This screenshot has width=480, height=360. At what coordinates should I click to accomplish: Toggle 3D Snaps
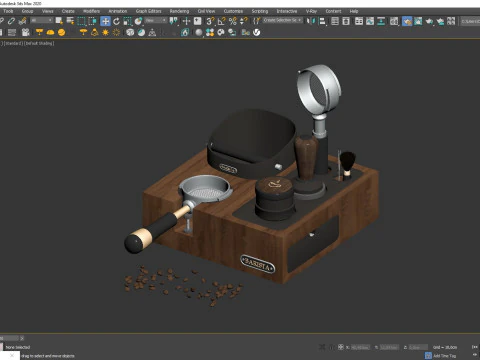pyautogui.click(x=210, y=21)
